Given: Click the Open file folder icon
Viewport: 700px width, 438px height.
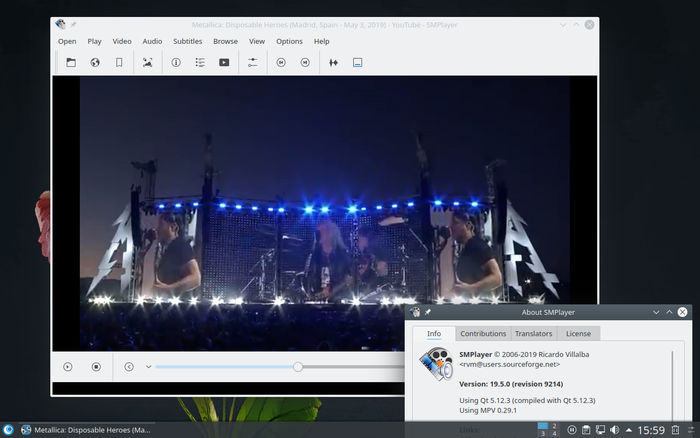Looking at the screenshot, I should (x=71, y=62).
